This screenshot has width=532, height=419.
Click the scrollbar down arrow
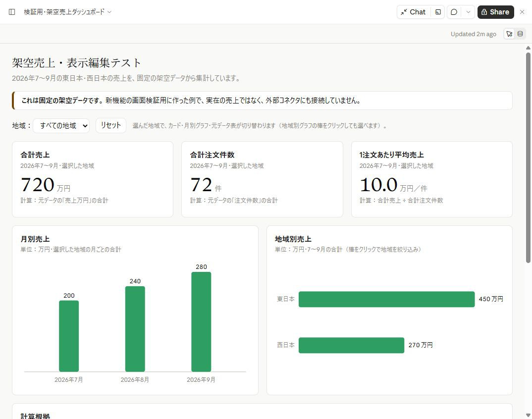pyautogui.click(x=528, y=415)
